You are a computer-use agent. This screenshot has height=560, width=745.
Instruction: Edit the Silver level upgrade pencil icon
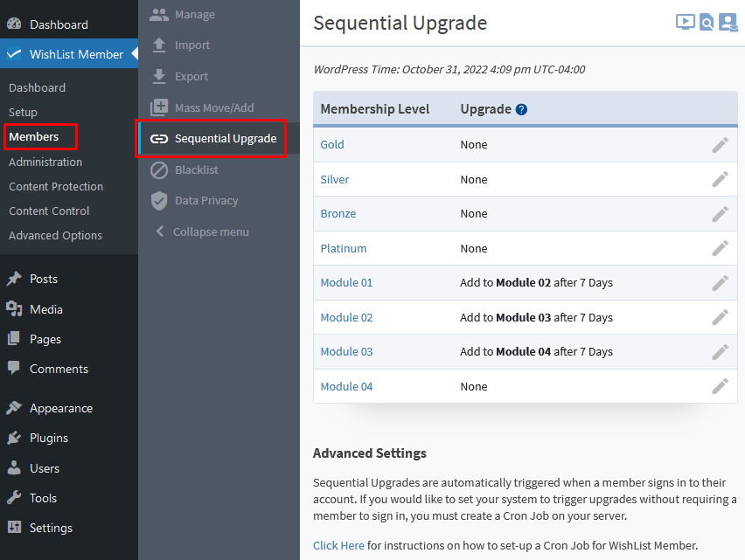point(720,179)
